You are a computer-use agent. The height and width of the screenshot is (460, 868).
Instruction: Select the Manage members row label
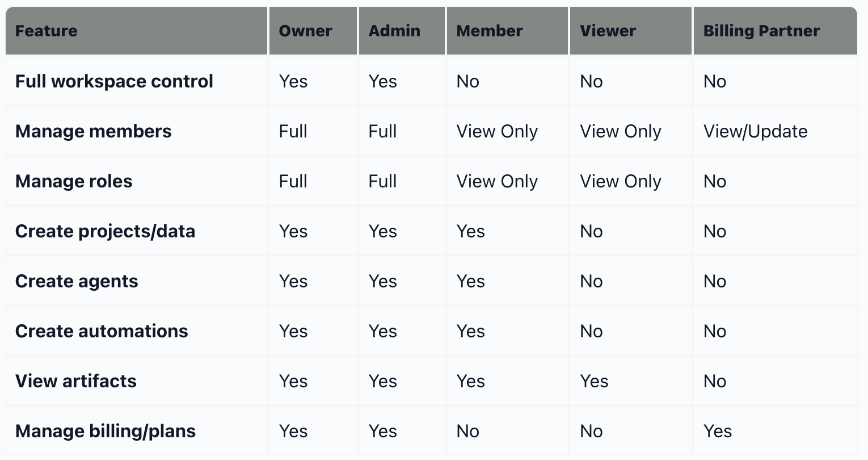pyautogui.click(x=93, y=131)
